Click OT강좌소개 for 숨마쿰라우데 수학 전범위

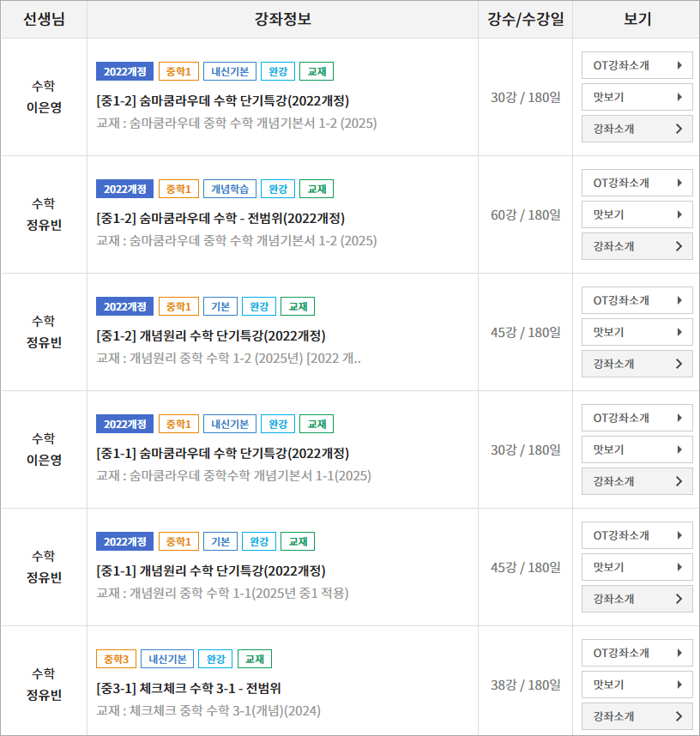coord(637,183)
